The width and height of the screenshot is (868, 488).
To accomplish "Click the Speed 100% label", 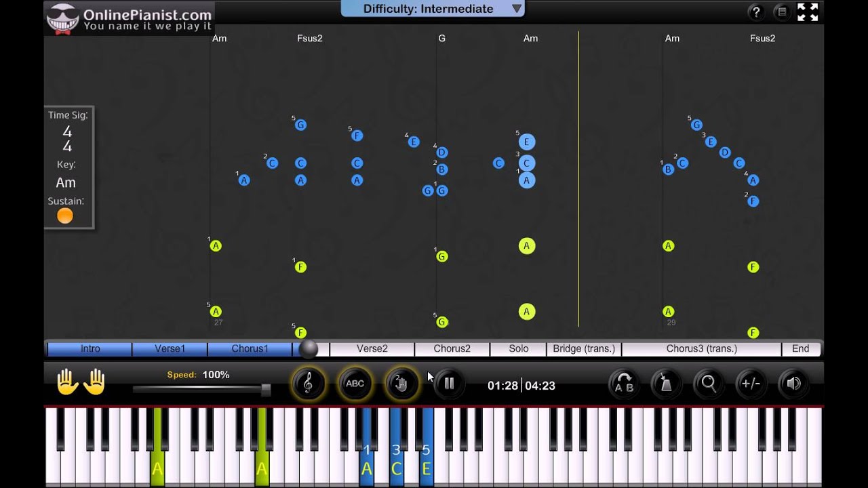I will (x=199, y=375).
